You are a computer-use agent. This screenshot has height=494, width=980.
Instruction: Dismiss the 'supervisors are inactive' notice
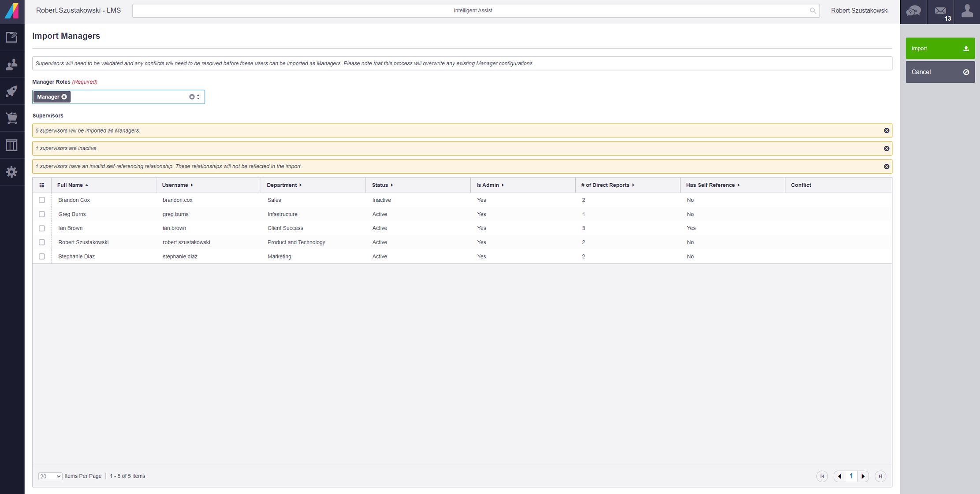click(x=887, y=149)
